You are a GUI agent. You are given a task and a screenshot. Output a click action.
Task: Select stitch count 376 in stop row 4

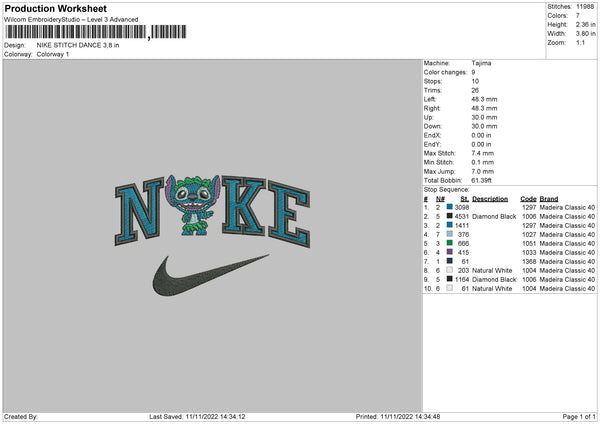(463, 235)
